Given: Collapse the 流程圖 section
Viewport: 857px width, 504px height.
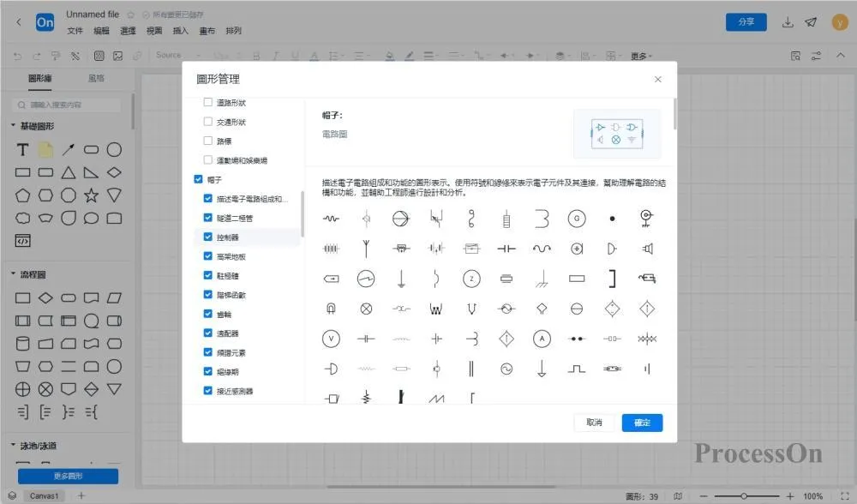Looking at the screenshot, I should click(x=13, y=274).
